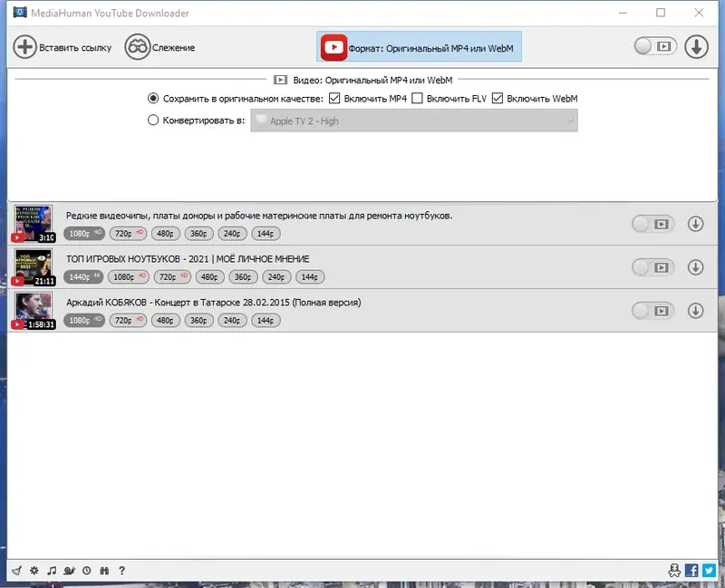Image resolution: width=725 pixels, height=588 pixels.
Task: Open the clock history icon
Action: pos(86,571)
